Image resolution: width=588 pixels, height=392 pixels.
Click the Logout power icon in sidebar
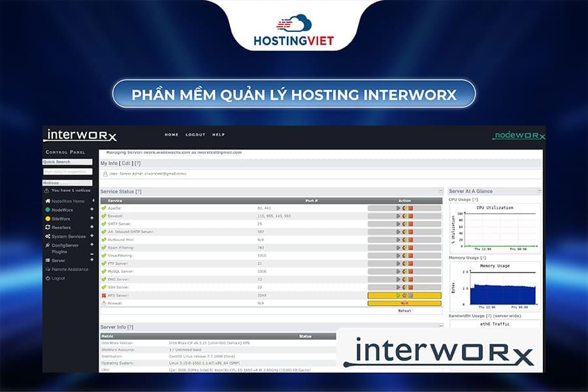click(47, 278)
